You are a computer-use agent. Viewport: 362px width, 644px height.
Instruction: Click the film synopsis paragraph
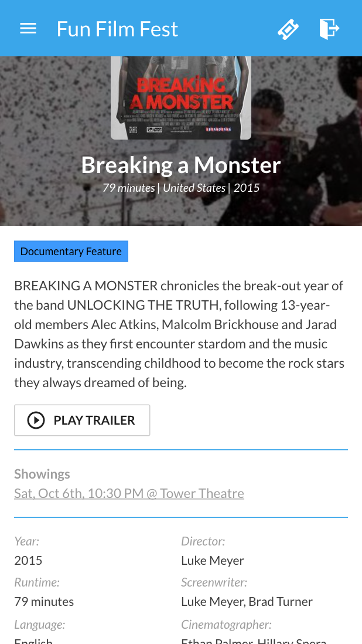pos(179,334)
